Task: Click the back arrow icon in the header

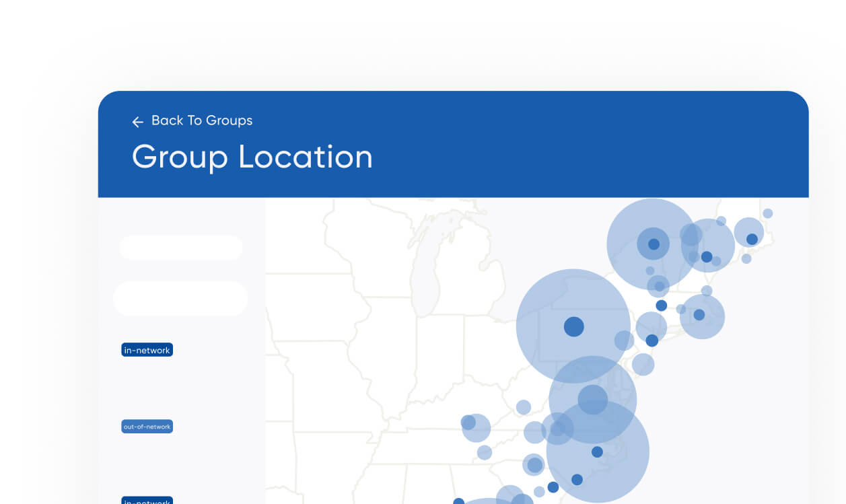Action: (137, 122)
